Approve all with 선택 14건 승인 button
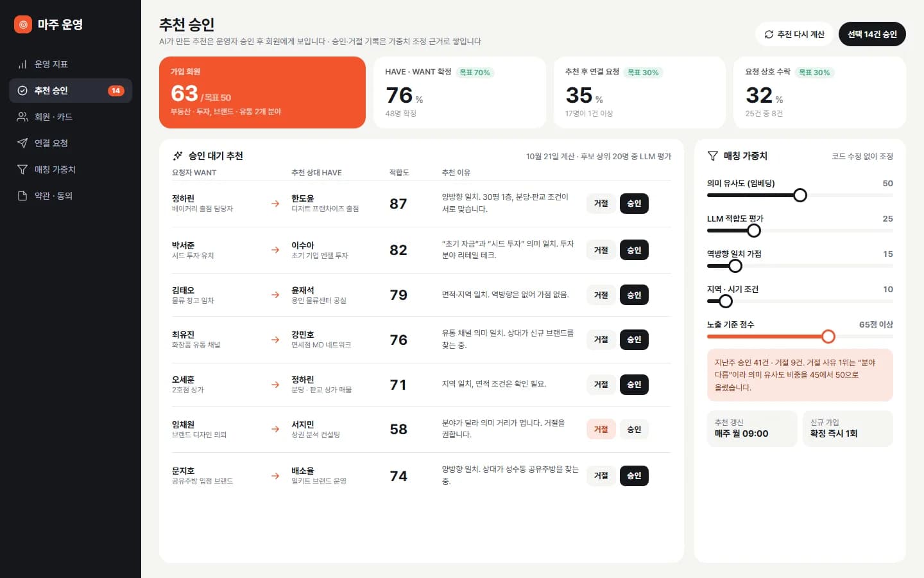Image resolution: width=924 pixels, height=578 pixels. [872, 34]
